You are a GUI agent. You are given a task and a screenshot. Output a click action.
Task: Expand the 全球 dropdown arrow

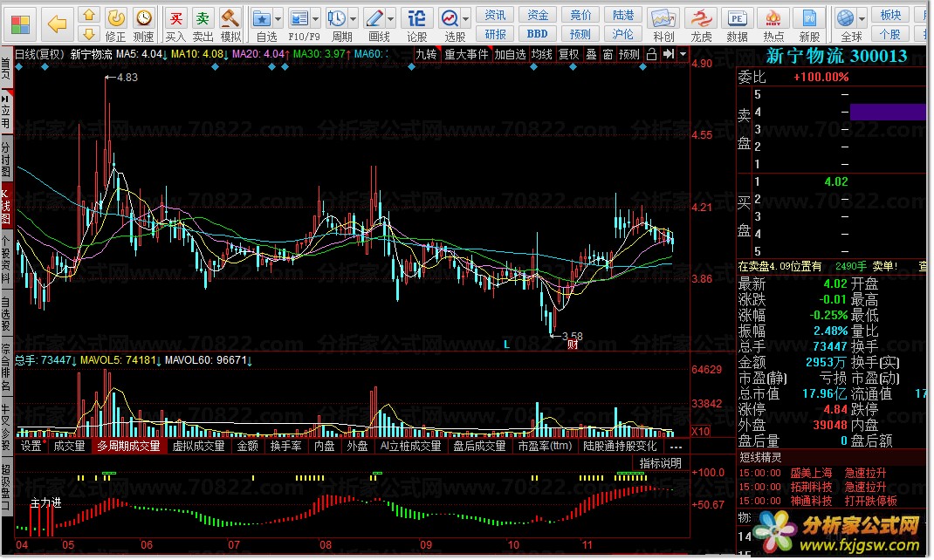pos(862,19)
